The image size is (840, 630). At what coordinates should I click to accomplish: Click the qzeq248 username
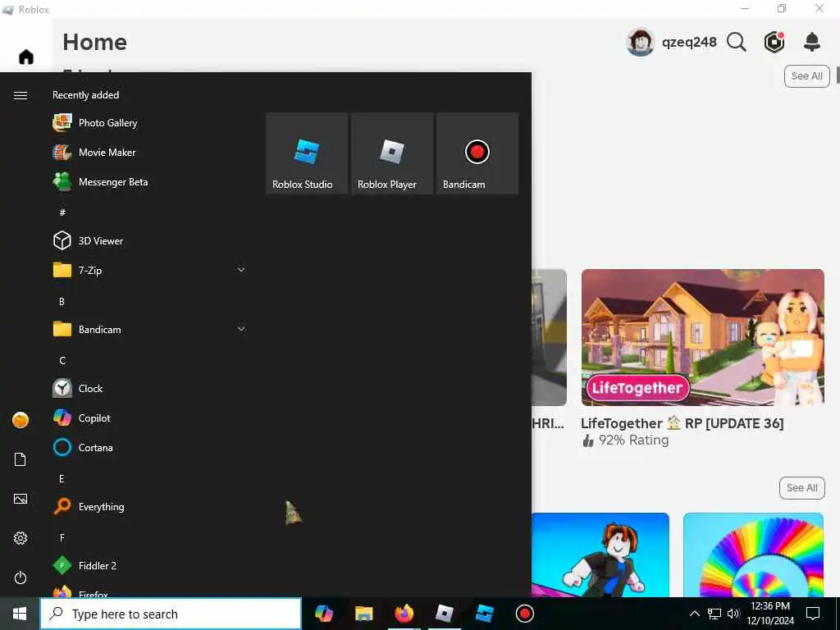coord(689,42)
